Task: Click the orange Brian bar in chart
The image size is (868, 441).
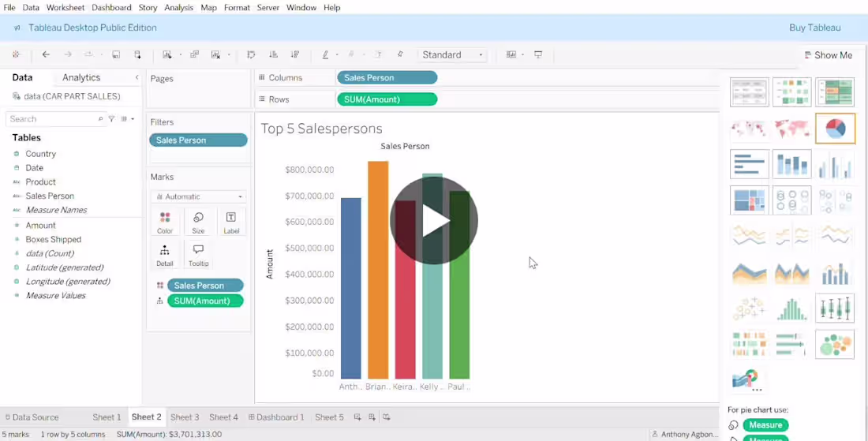Action: point(378,270)
